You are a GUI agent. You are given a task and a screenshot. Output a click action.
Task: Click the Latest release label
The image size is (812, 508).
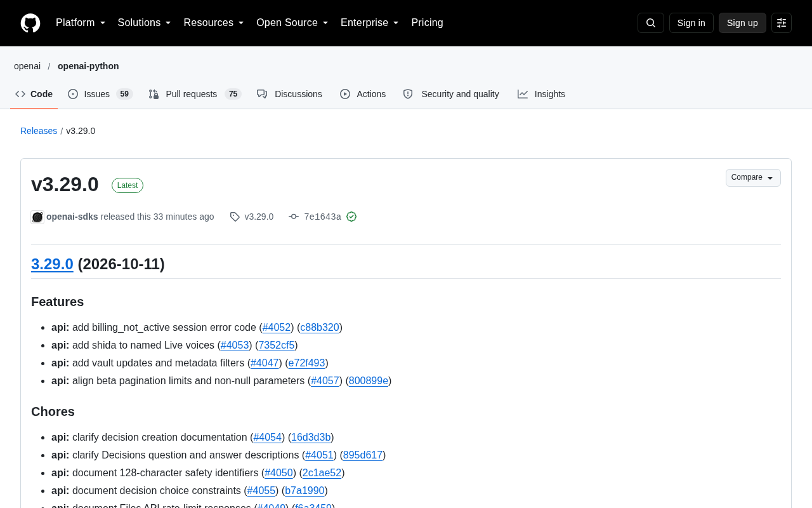[128, 185]
